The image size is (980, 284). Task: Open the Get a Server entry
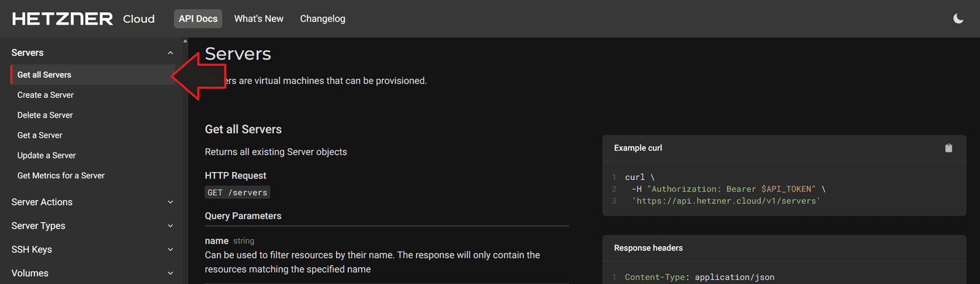[x=40, y=135]
